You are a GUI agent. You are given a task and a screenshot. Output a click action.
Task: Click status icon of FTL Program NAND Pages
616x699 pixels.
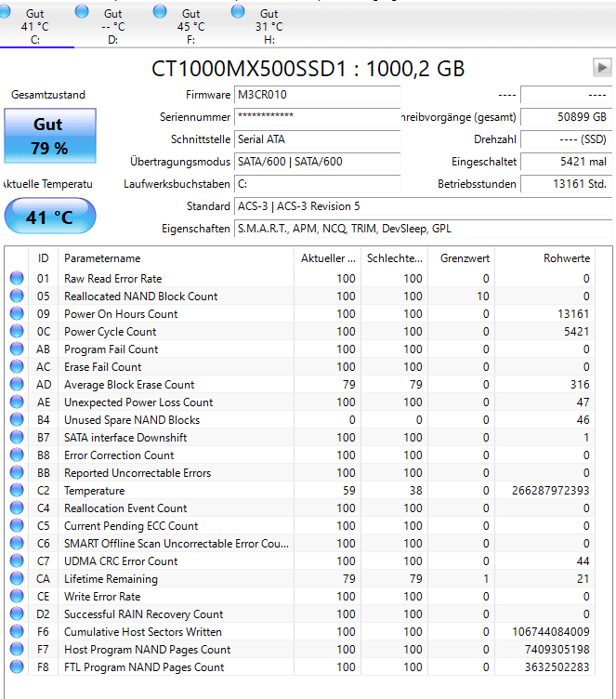(17, 666)
